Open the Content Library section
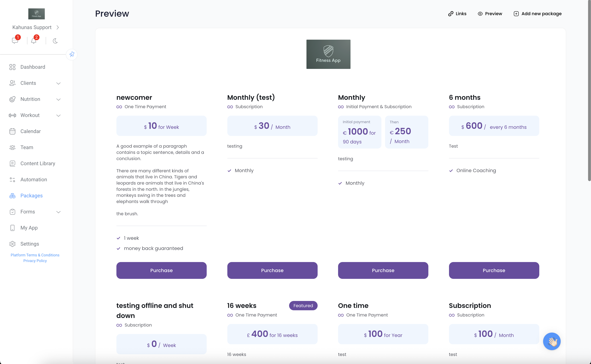This screenshot has height=364, width=591. [x=38, y=164]
